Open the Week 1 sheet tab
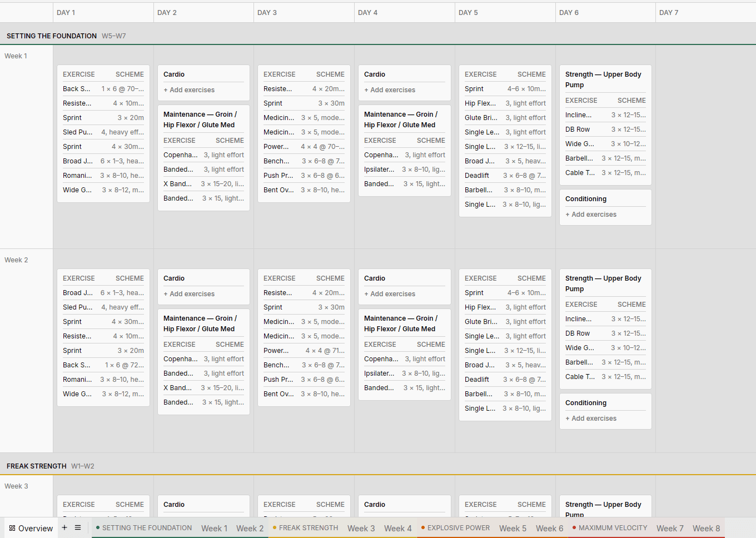The width and height of the screenshot is (756, 538). (x=215, y=528)
